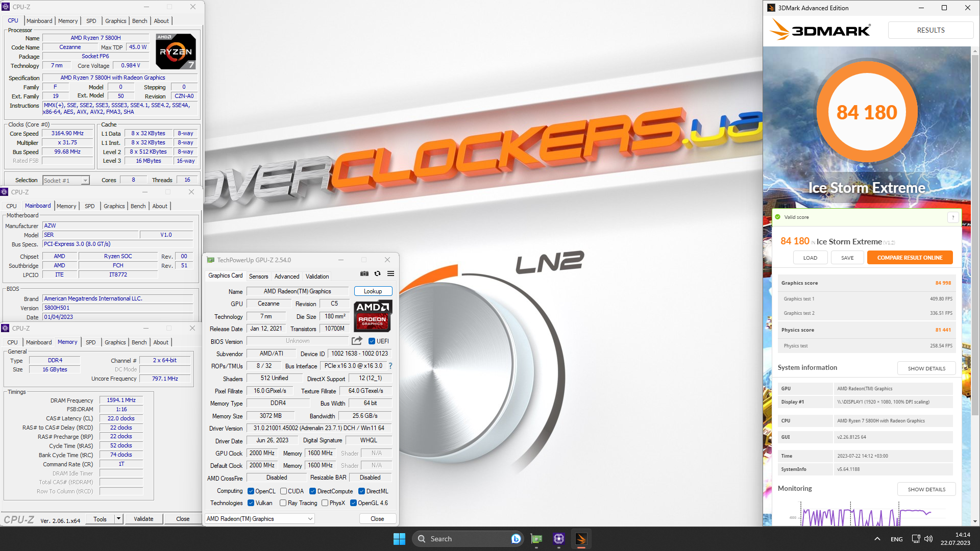Image resolution: width=980 pixels, height=551 pixels.
Task: Open GPU-Z from the taskbar
Action: point(536,539)
